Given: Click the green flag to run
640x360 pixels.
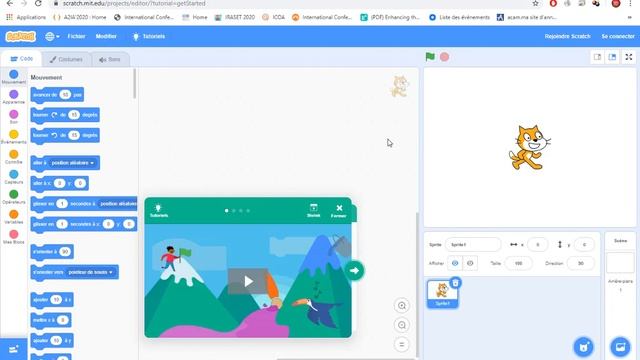Looking at the screenshot, I should [430, 57].
